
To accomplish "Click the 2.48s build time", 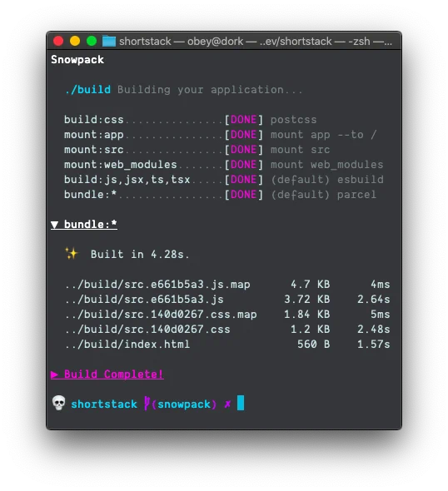I will click(x=374, y=330).
